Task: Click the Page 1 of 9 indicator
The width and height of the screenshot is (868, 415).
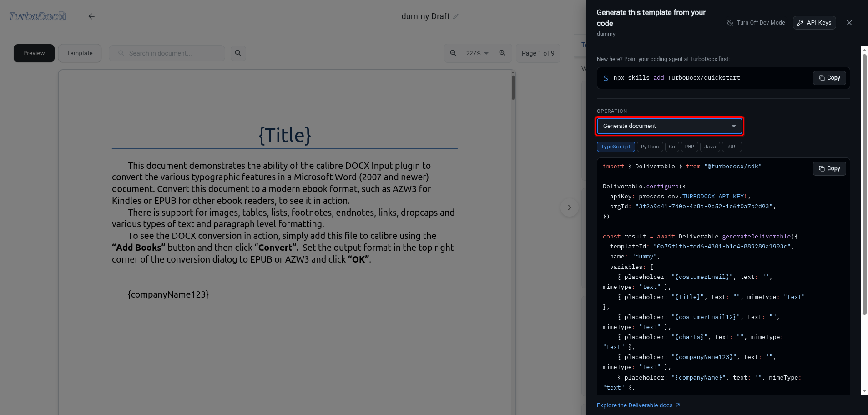Action: coord(538,53)
